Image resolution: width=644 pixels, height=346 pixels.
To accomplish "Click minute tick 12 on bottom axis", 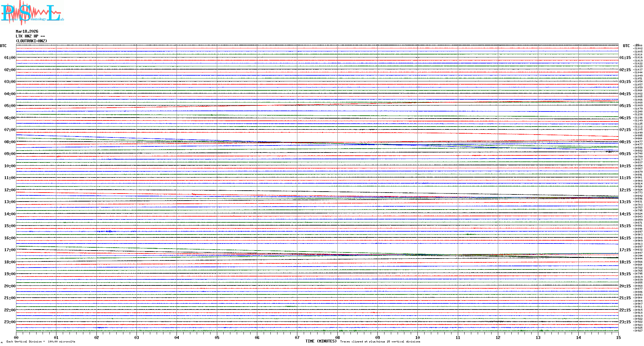I will click(x=498, y=338).
